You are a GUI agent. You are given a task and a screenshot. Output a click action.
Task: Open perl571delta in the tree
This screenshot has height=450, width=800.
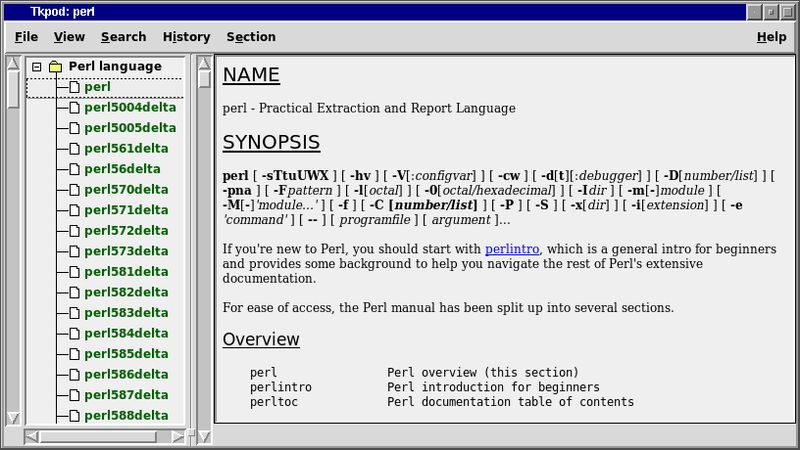point(126,210)
